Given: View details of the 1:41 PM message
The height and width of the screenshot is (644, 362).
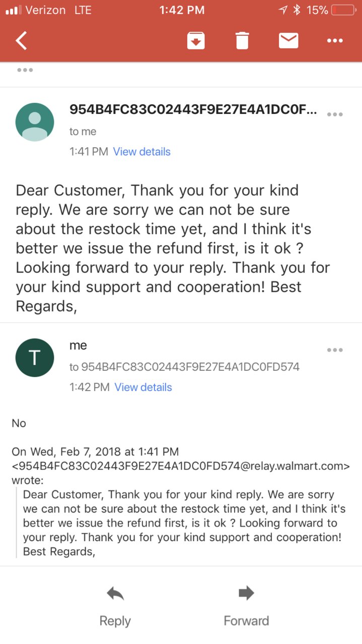Looking at the screenshot, I should [142, 152].
